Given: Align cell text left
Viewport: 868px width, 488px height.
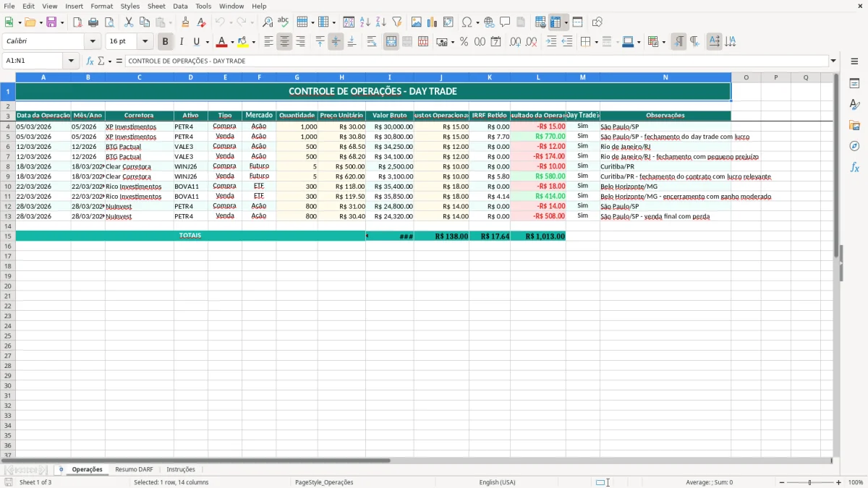Looking at the screenshot, I should 268,42.
